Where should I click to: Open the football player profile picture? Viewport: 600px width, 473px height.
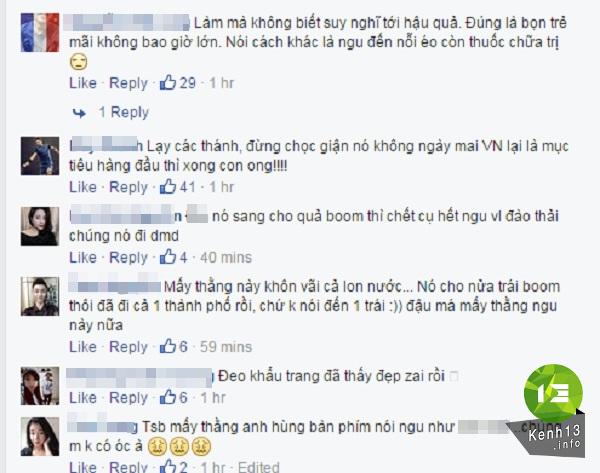pyautogui.click(x=40, y=156)
